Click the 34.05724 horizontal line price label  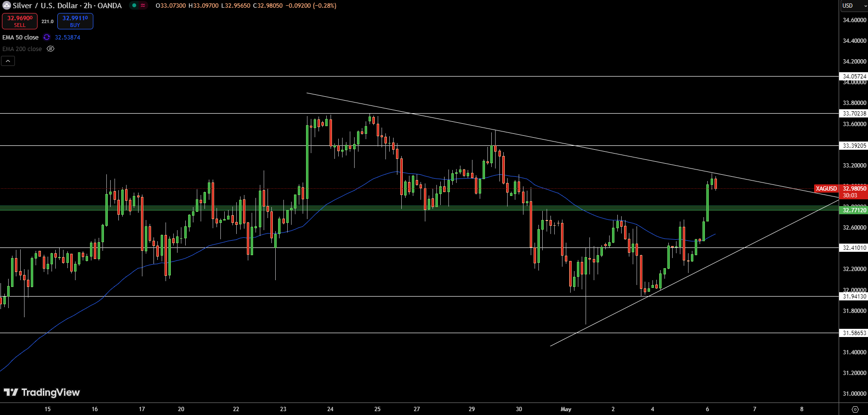click(854, 77)
